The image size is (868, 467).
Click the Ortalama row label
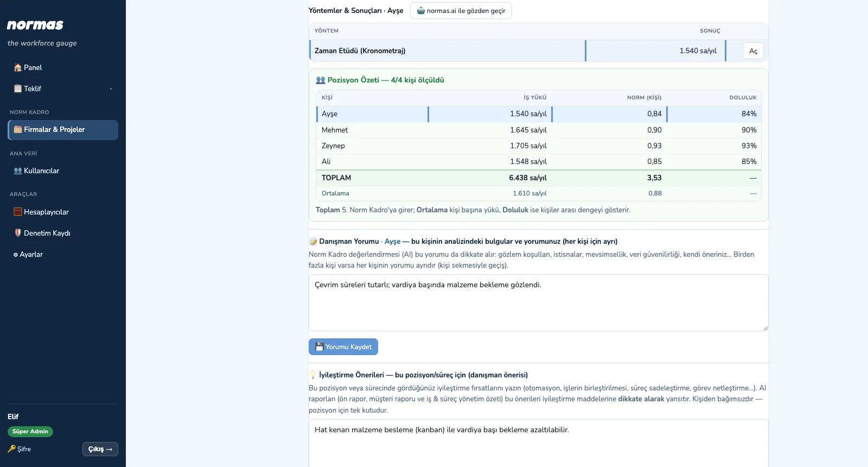[335, 193]
